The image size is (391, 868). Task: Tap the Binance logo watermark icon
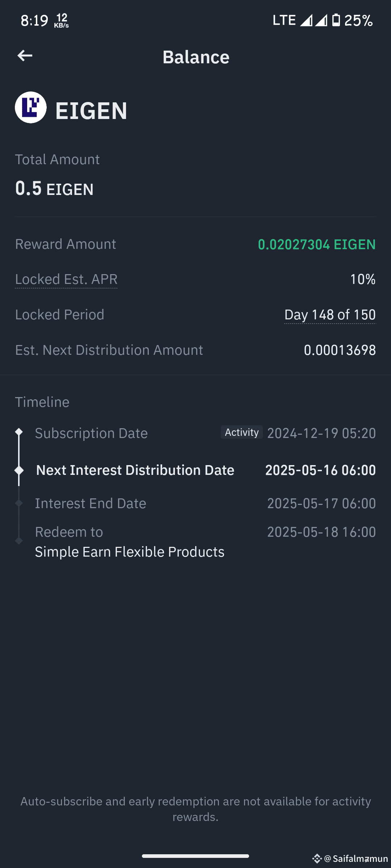[317, 859]
